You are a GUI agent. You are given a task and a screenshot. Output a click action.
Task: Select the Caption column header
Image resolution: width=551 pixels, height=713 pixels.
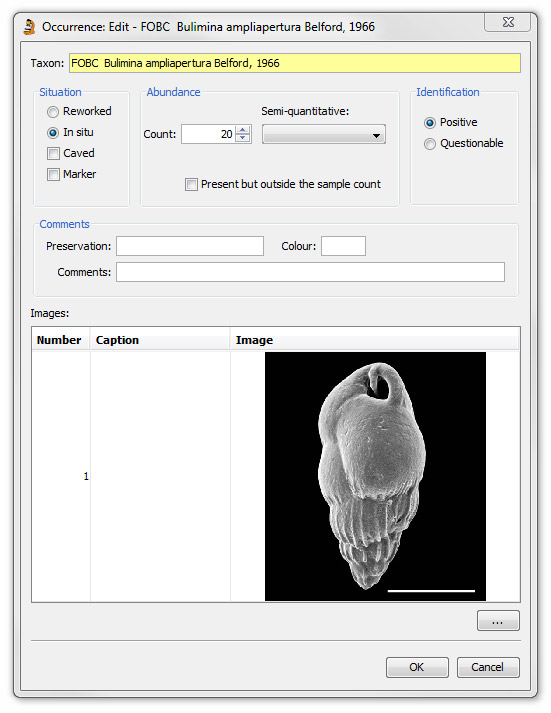[160, 340]
